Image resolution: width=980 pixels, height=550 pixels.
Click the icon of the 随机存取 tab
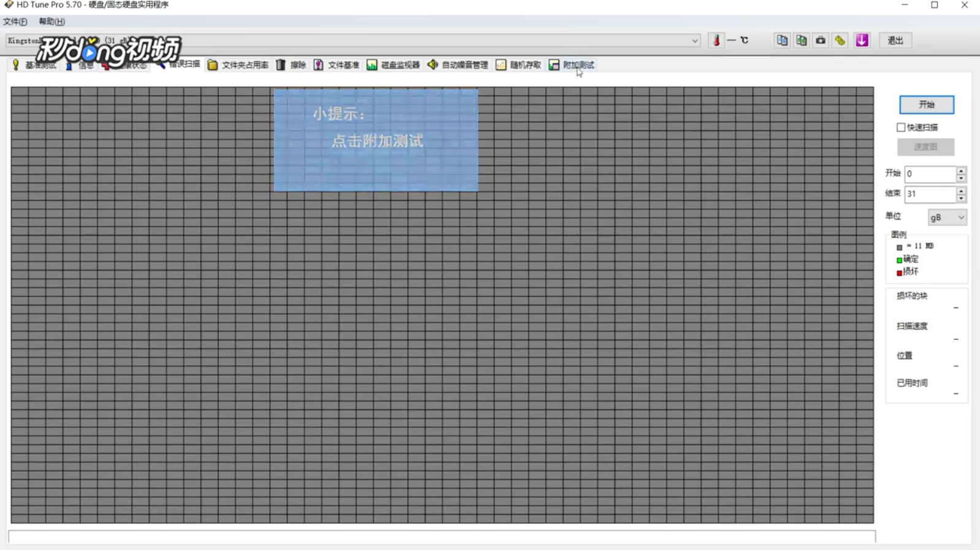tap(501, 65)
